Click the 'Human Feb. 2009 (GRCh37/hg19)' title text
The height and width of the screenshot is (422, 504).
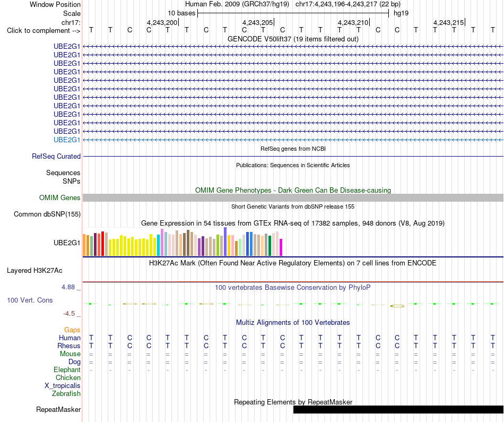pos(237,4)
